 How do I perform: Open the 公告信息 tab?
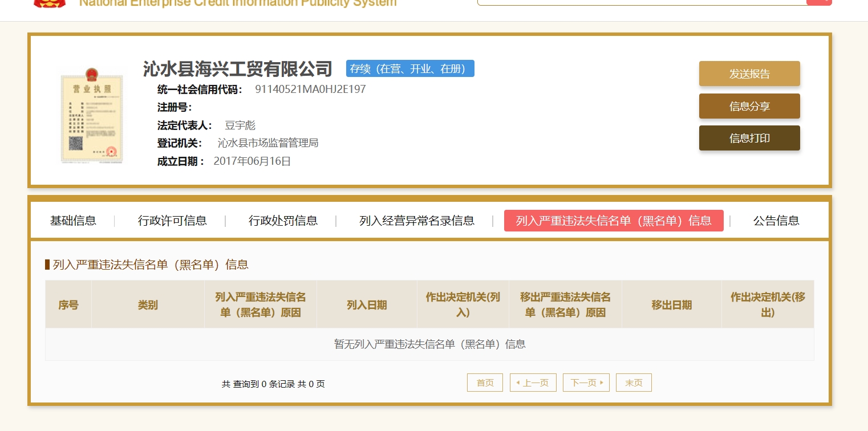[x=776, y=221]
